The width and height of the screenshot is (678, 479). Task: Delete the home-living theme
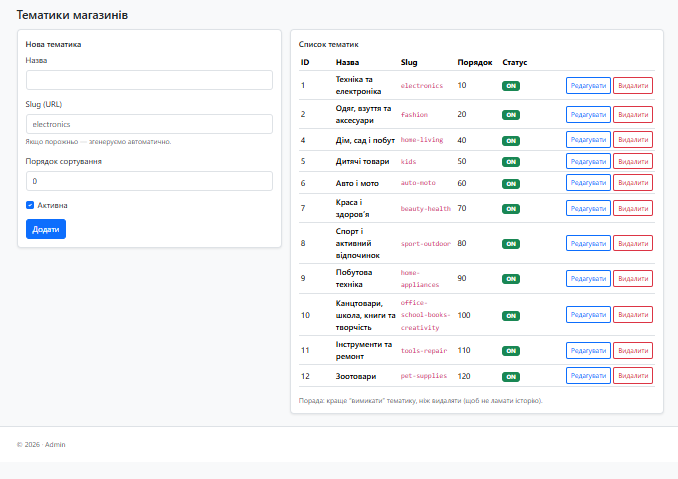coord(633,140)
